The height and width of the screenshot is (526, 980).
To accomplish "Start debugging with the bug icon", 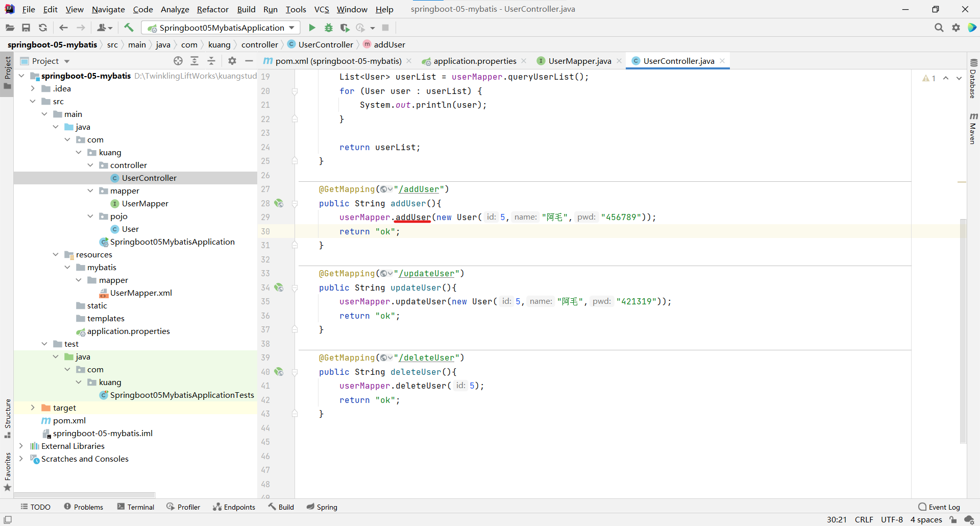I will tap(329, 28).
